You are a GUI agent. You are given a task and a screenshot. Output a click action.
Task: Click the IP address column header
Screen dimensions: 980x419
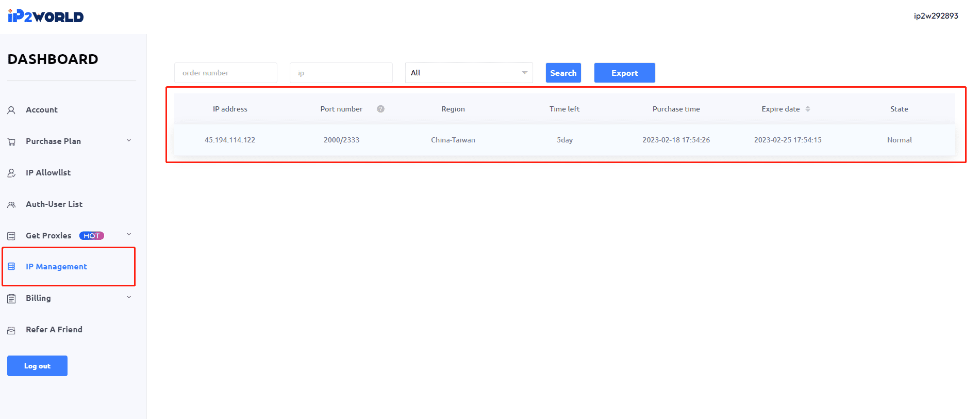(230, 109)
